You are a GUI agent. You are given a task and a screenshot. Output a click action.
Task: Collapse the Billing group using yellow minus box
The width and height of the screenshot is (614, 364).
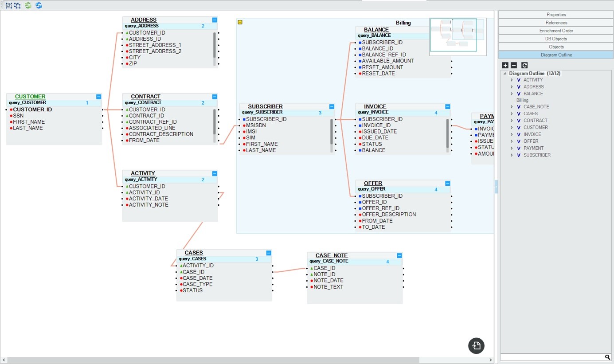click(x=240, y=22)
